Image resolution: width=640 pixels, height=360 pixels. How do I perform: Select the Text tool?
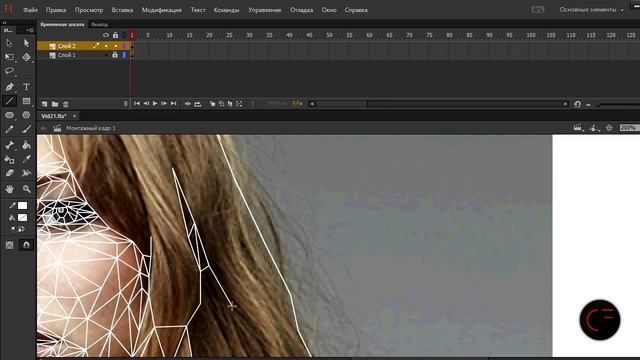26,87
